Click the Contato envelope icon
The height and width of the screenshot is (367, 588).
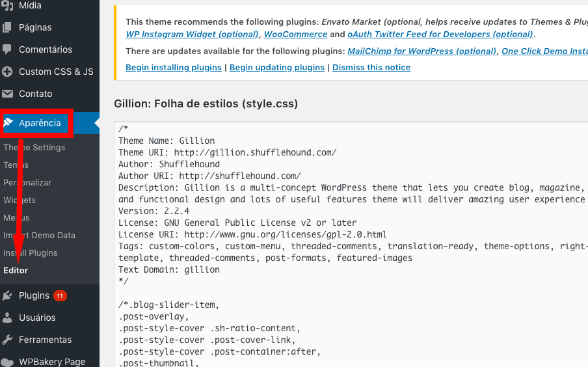(7, 94)
